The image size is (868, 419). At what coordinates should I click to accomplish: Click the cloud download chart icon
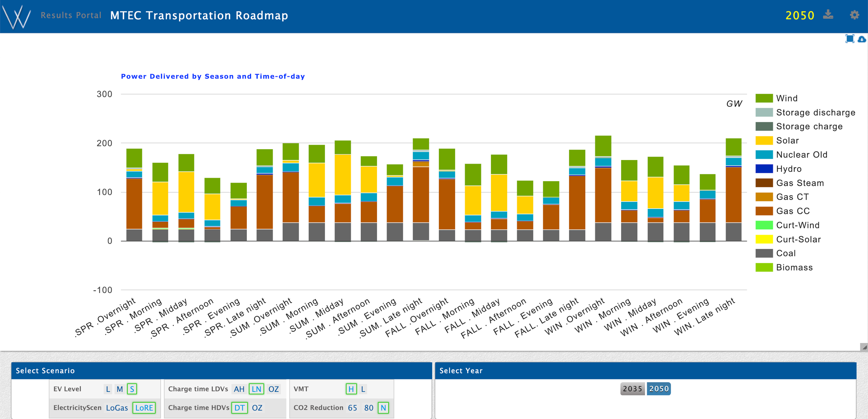(x=862, y=39)
